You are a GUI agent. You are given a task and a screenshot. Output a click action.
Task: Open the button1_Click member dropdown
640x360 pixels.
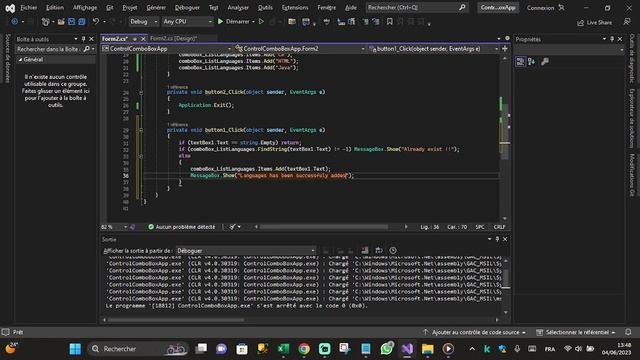pos(433,49)
